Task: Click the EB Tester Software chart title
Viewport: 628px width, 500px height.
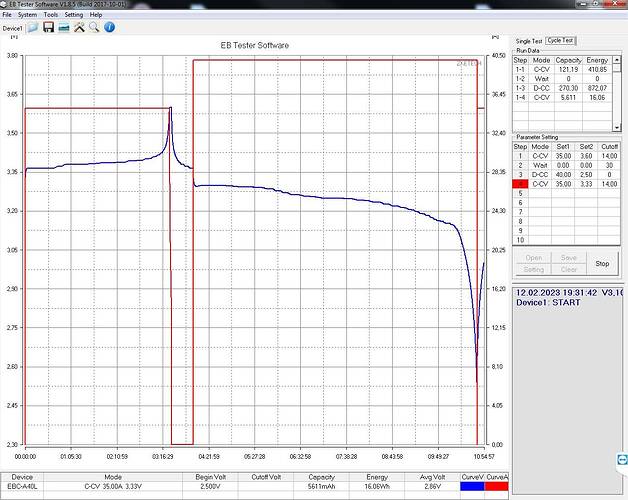Action: (x=255, y=45)
